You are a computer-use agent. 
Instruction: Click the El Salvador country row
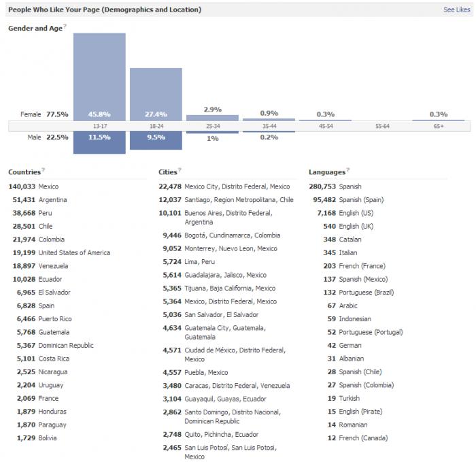coord(44,292)
